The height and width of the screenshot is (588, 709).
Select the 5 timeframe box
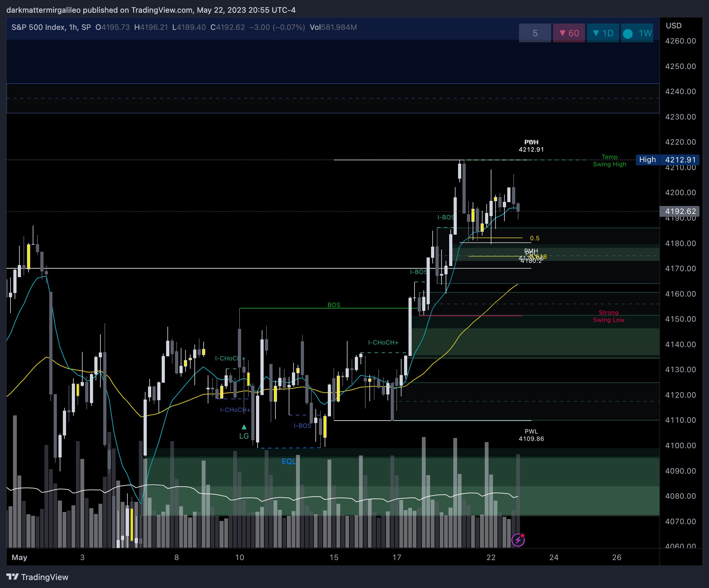[x=535, y=33]
